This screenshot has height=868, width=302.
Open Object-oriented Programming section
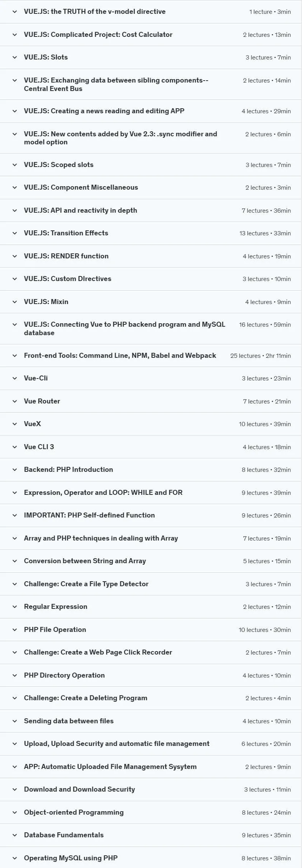[151, 812]
